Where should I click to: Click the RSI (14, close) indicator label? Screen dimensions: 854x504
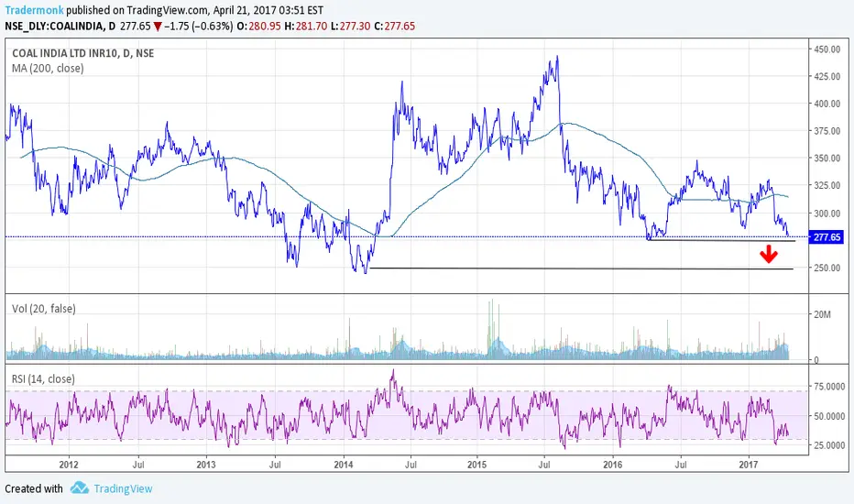click(x=44, y=378)
